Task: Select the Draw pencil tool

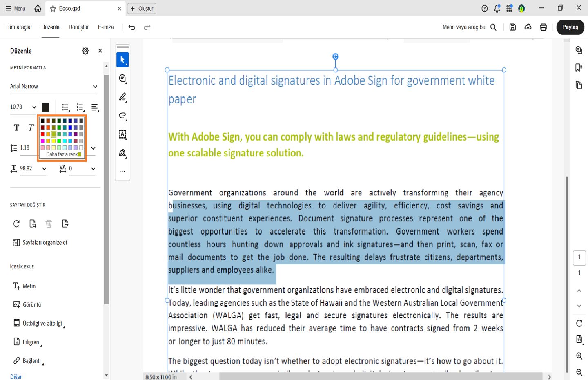Action: pyautogui.click(x=122, y=97)
